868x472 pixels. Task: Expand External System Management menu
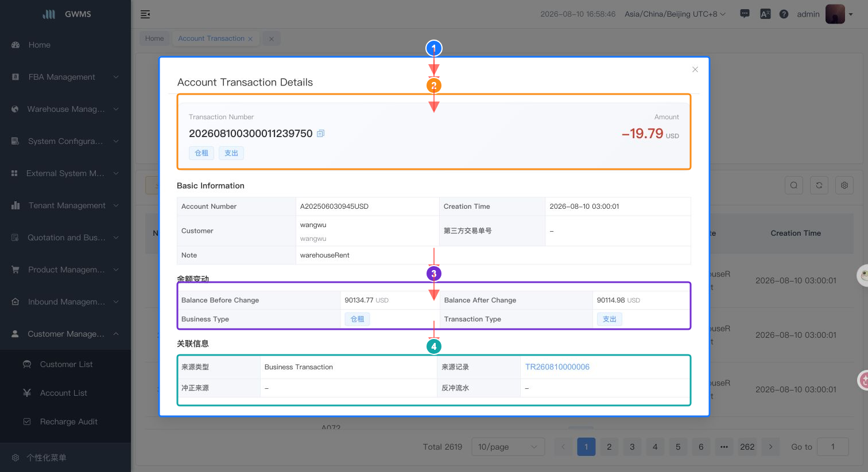click(x=65, y=173)
